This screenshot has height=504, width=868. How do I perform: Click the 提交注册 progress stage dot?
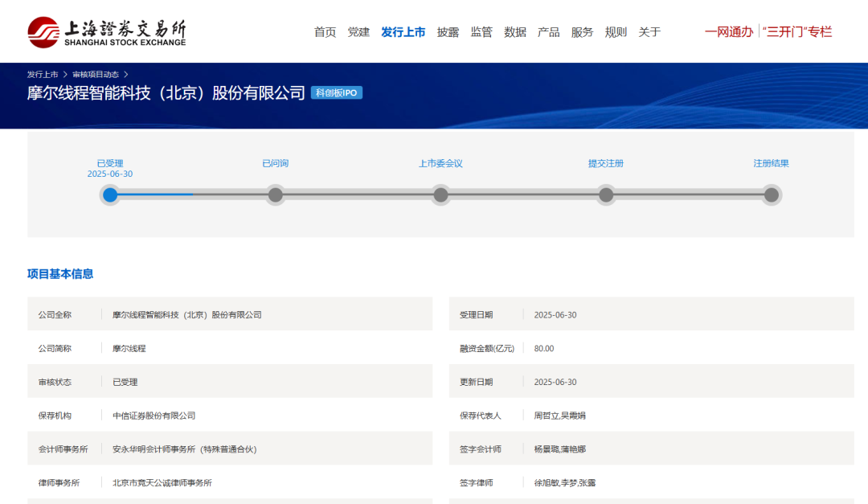[606, 195]
